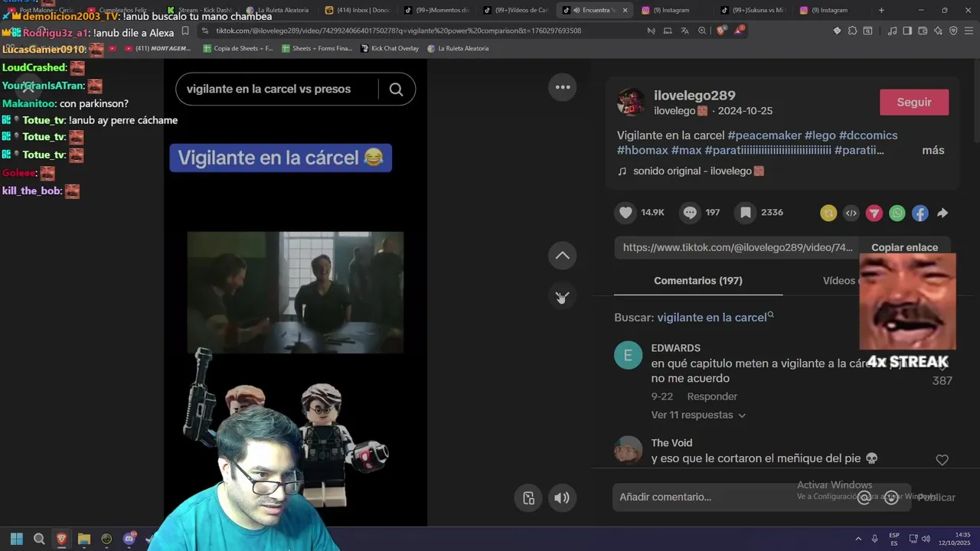Switch to 'Vídeos de Car' browser tab
Screen dimensions: 980x551
[515, 10]
